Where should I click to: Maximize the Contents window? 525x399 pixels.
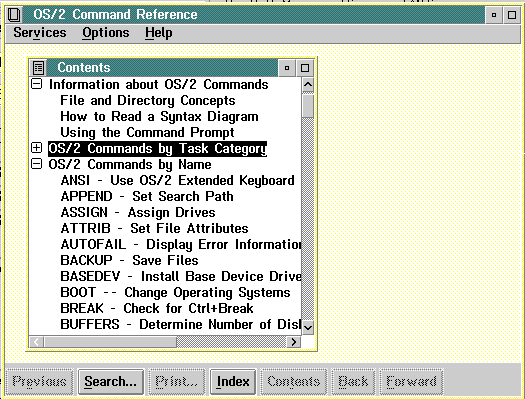305,68
